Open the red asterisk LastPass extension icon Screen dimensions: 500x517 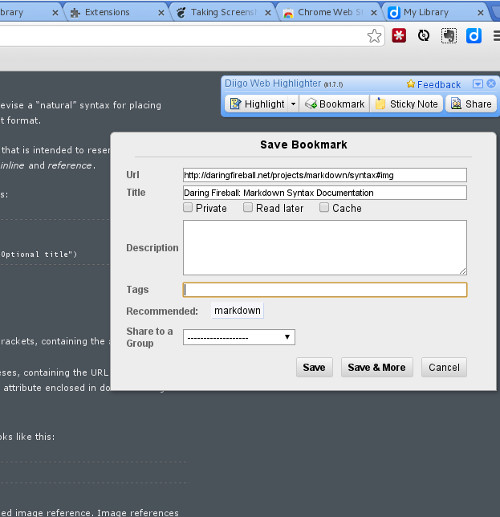tap(399, 36)
